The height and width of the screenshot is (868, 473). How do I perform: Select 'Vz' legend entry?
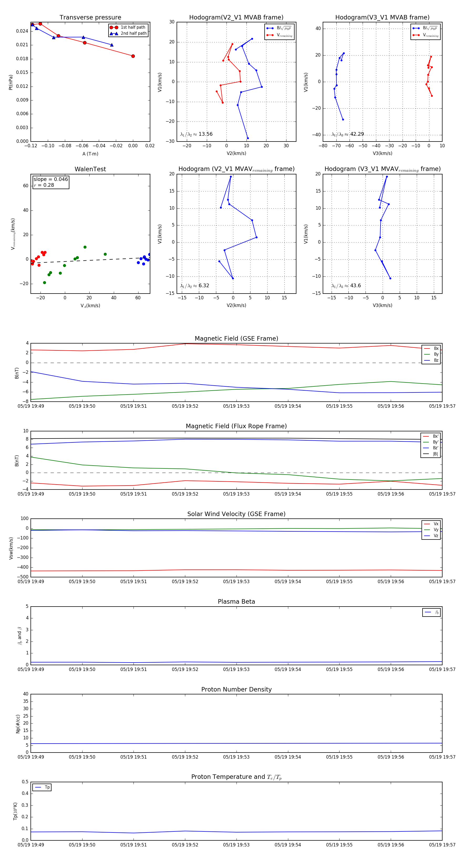[431, 536]
